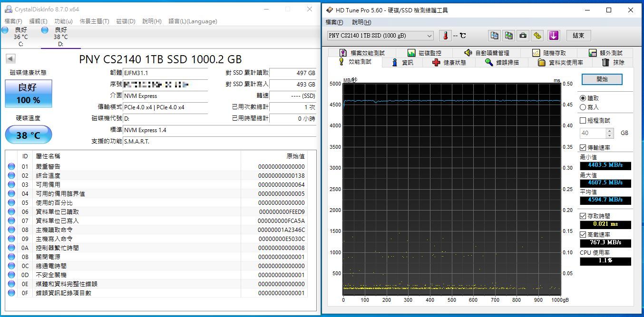Click the raw value 000000000FEED9
Viewport: 644px width, 317px height.
tap(282, 212)
